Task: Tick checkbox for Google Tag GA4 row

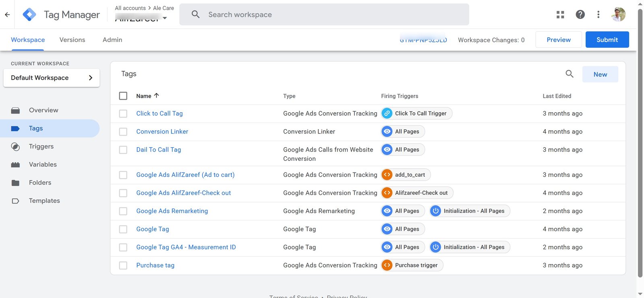Action: (x=123, y=247)
